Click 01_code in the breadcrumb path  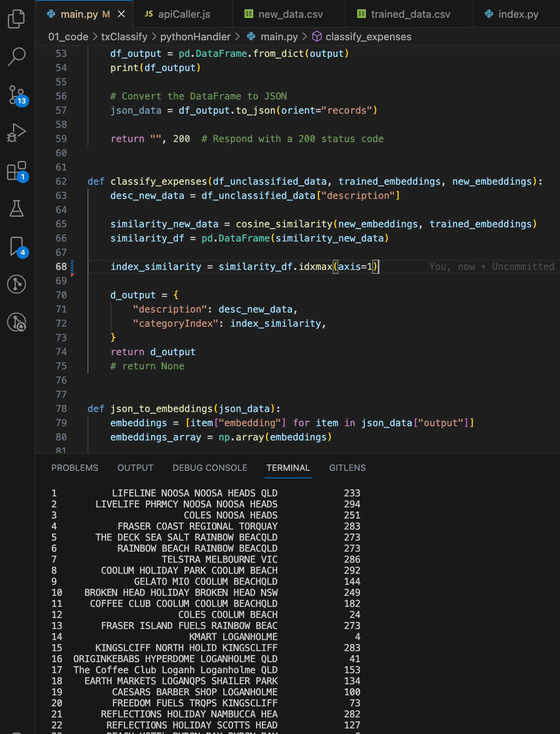click(x=68, y=37)
